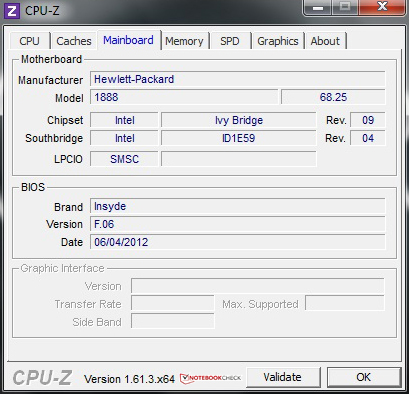Click the Max. Supported field
The width and height of the screenshot is (409, 394).
point(345,304)
